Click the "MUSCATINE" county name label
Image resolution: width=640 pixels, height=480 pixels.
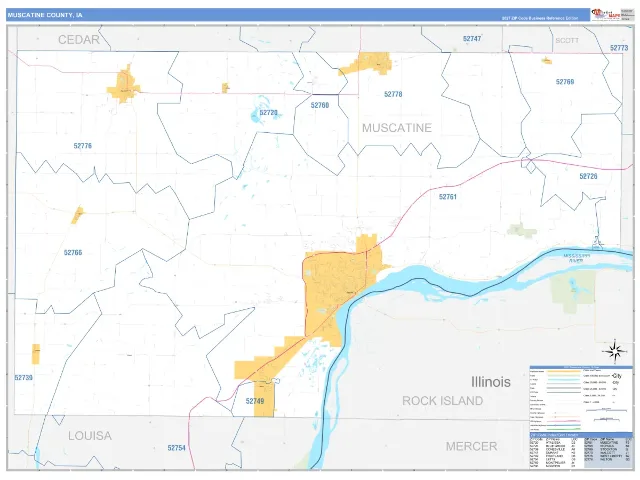point(397,128)
